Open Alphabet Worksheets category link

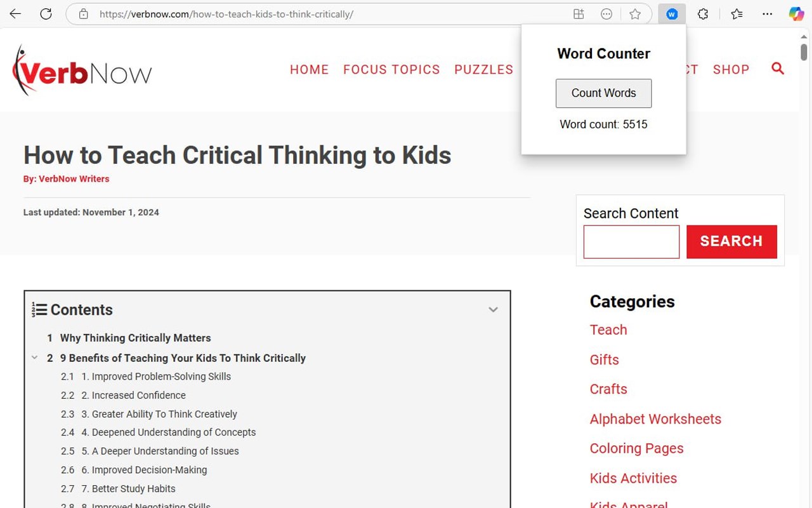point(655,418)
